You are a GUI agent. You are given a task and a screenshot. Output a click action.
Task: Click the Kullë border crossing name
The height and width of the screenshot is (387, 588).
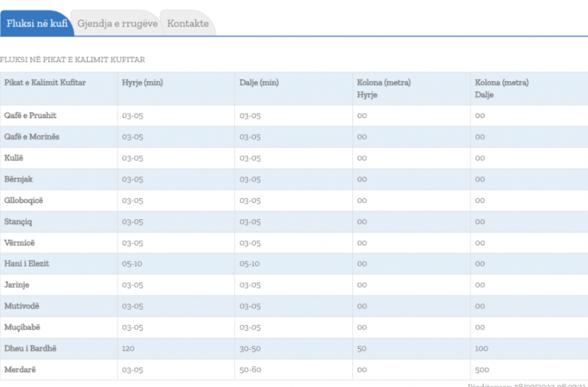14,158
